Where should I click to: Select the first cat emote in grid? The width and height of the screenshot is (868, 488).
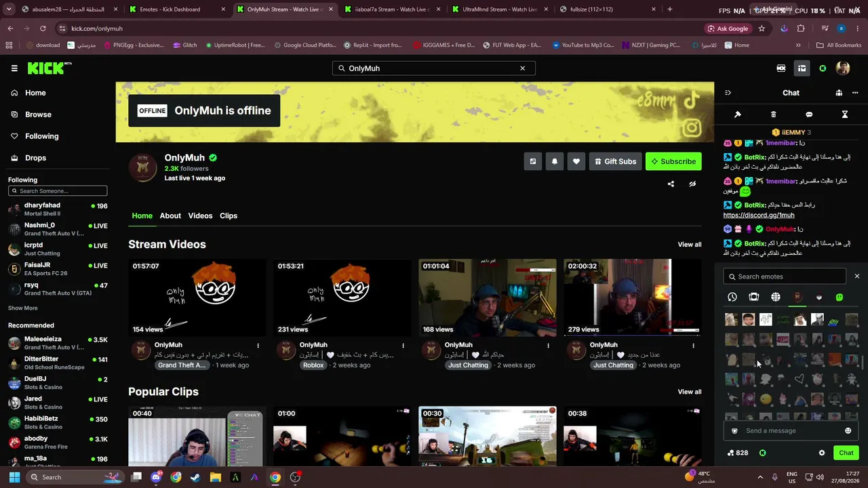tap(731, 319)
